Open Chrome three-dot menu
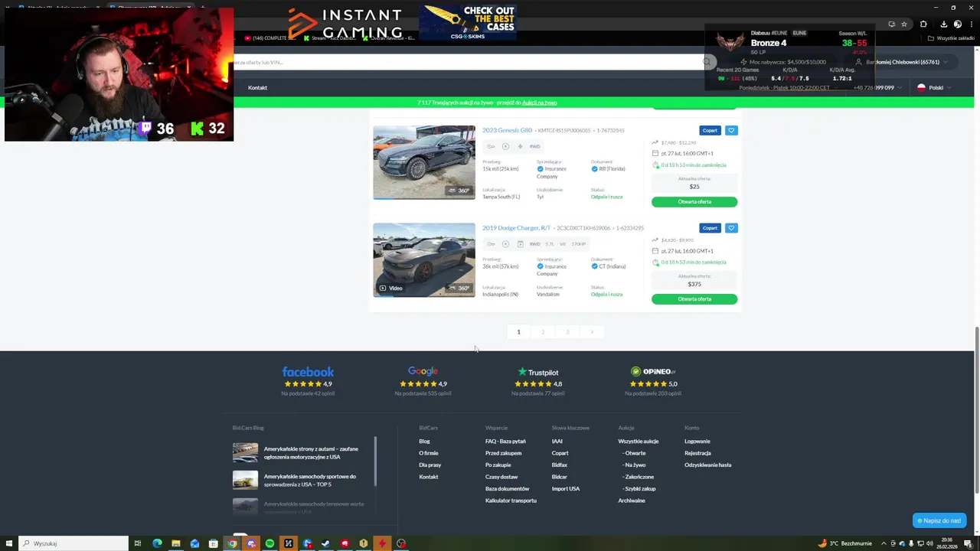This screenshot has height=551, width=980. [x=971, y=24]
